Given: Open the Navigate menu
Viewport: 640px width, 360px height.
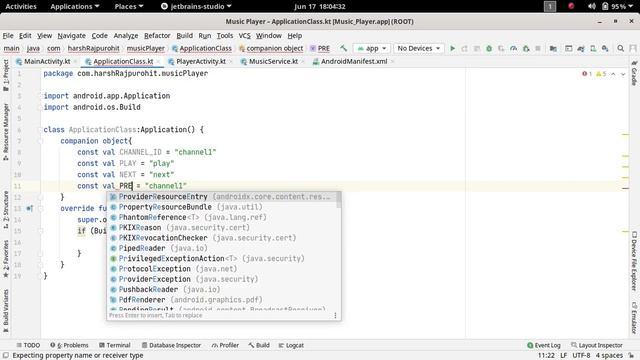Looking at the screenshot, I should click(x=71, y=36).
